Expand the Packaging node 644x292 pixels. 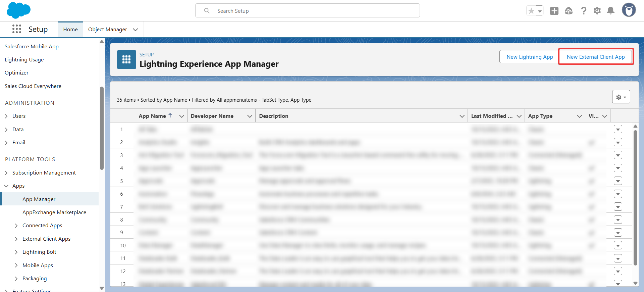[16, 279]
